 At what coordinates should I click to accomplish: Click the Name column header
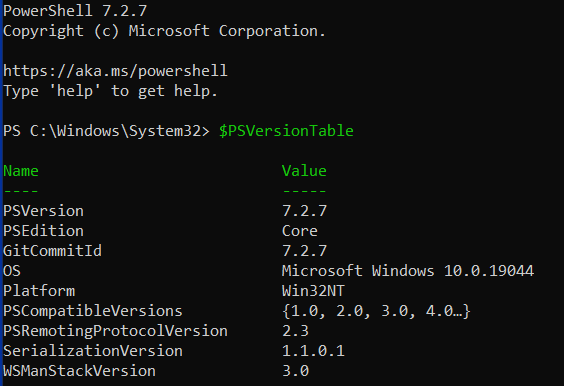(x=21, y=171)
